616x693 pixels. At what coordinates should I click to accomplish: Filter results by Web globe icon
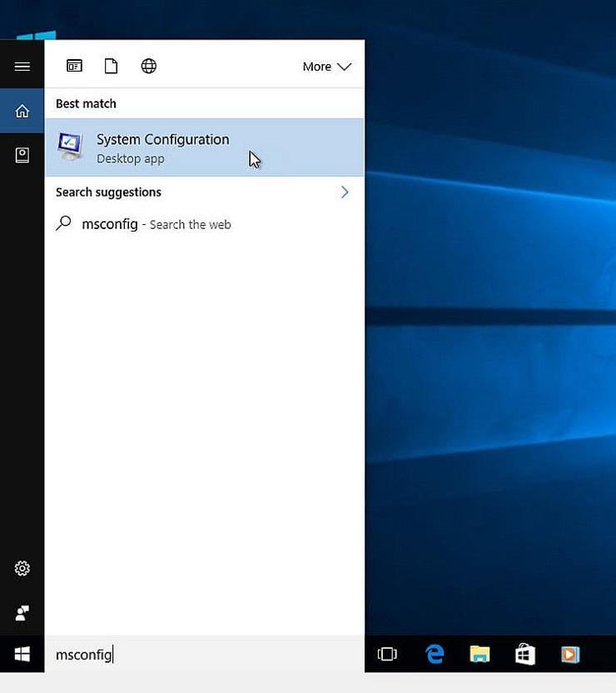[x=149, y=67]
